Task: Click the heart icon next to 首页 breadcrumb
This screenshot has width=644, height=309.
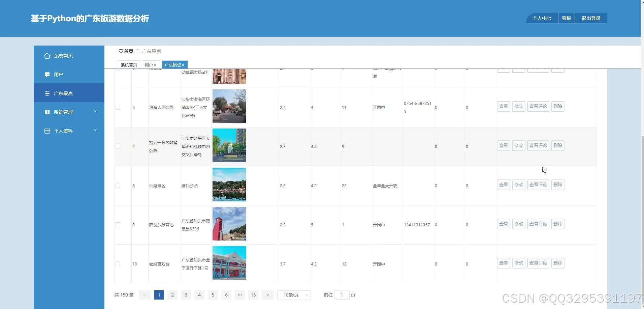Action: 121,51
